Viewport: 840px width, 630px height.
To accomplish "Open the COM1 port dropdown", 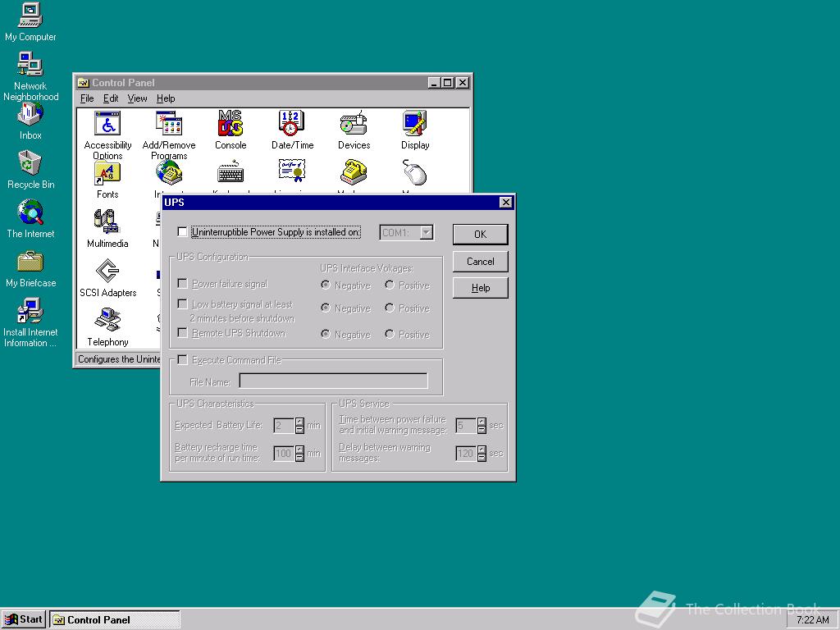I will point(426,232).
